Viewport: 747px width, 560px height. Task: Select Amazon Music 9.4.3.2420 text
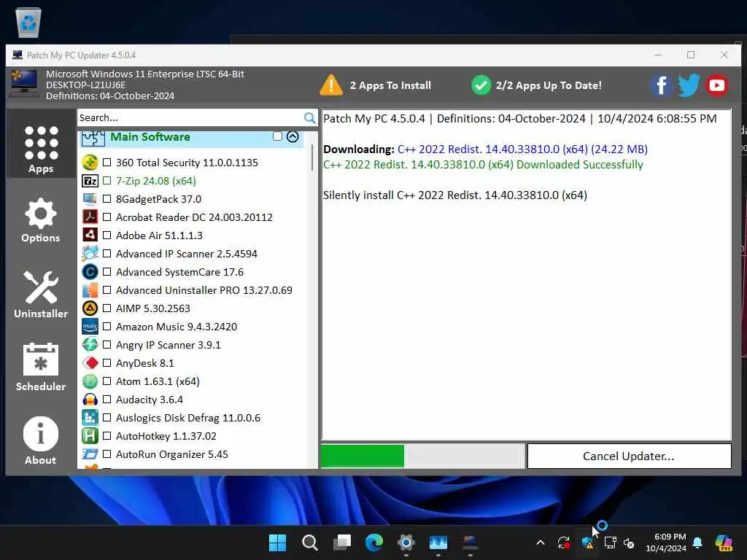(x=177, y=327)
